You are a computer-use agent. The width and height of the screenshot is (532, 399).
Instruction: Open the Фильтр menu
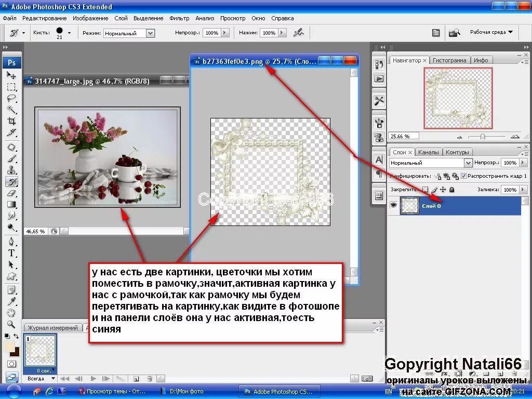pos(179,18)
